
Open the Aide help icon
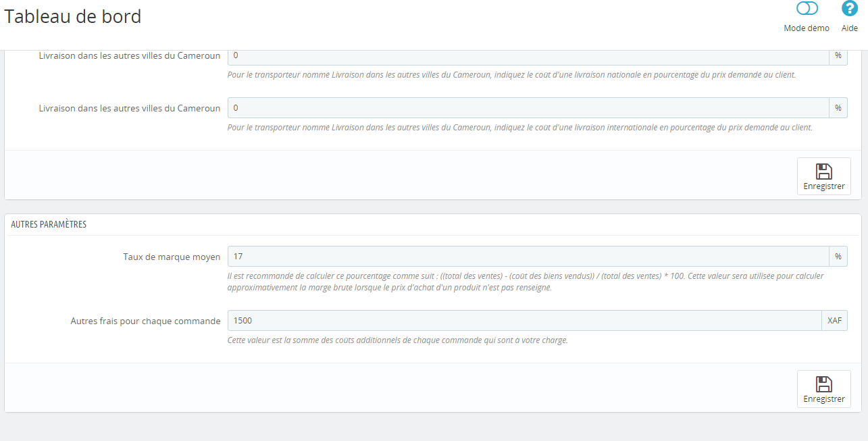pyautogui.click(x=849, y=9)
